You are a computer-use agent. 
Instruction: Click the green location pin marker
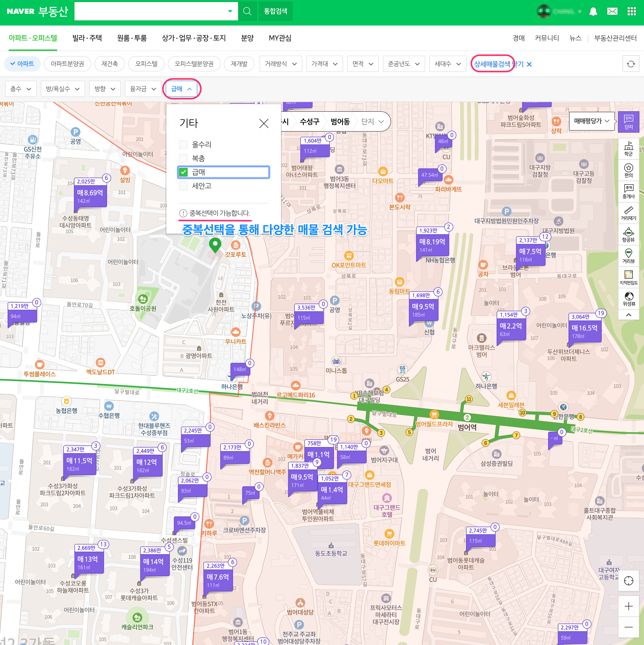pos(215,245)
